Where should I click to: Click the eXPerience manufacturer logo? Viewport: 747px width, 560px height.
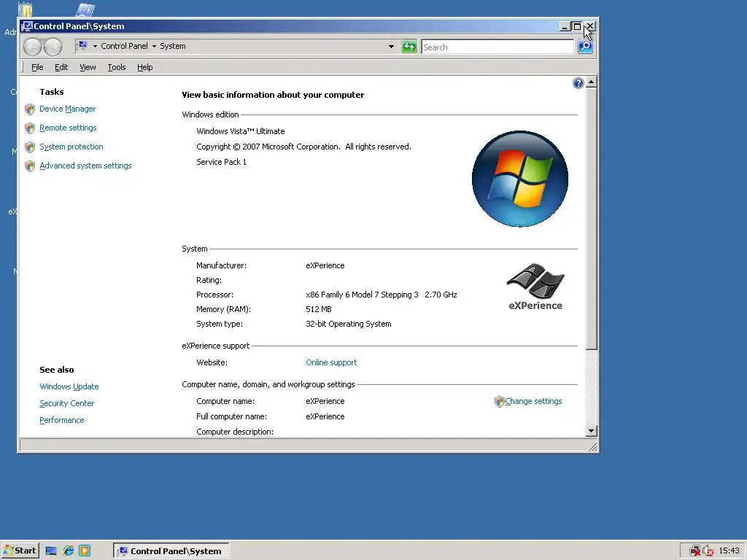click(x=535, y=287)
